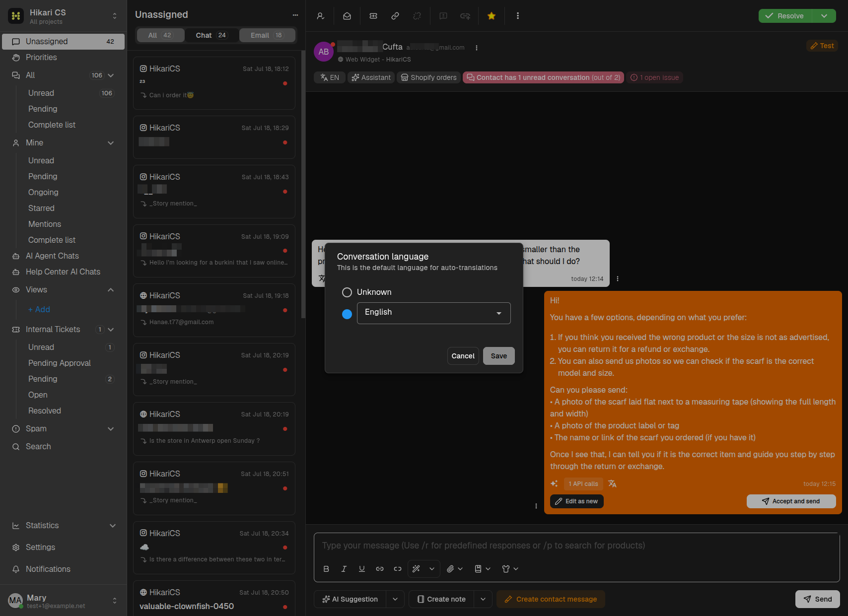Screen dimensions: 848x616
Task: Expand the Spam section chevron
Action: (x=111, y=429)
